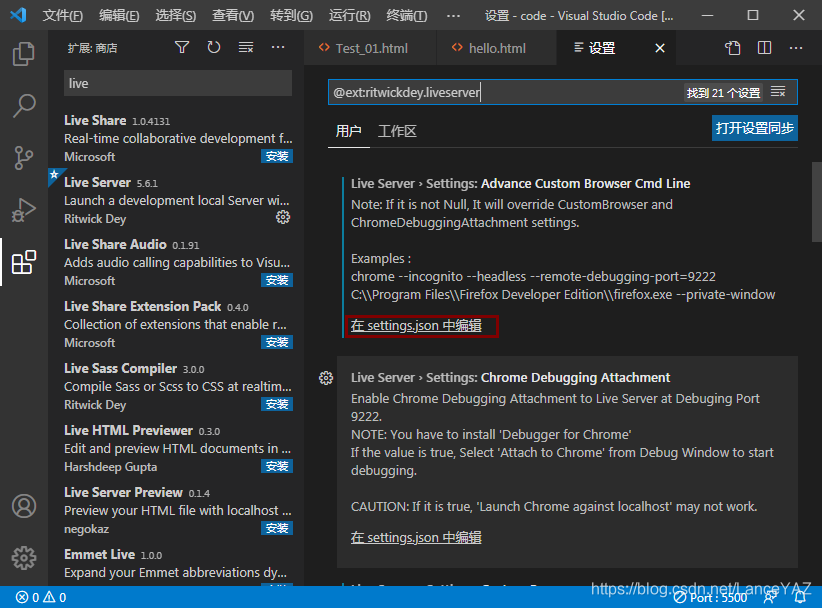
Task: Open settings JSON file icon
Action: (732, 48)
